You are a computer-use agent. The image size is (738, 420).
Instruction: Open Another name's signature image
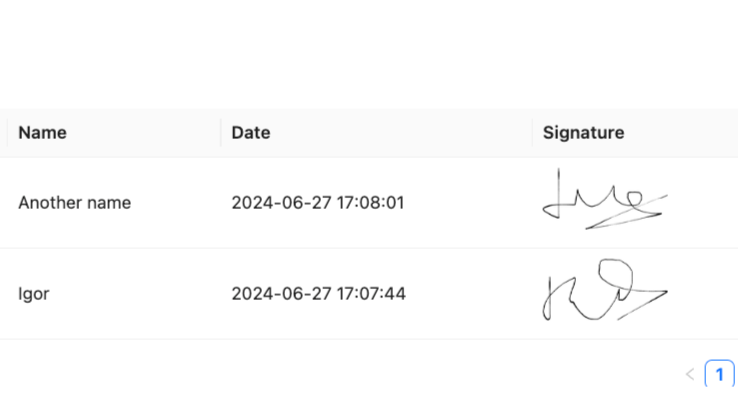tap(603, 202)
